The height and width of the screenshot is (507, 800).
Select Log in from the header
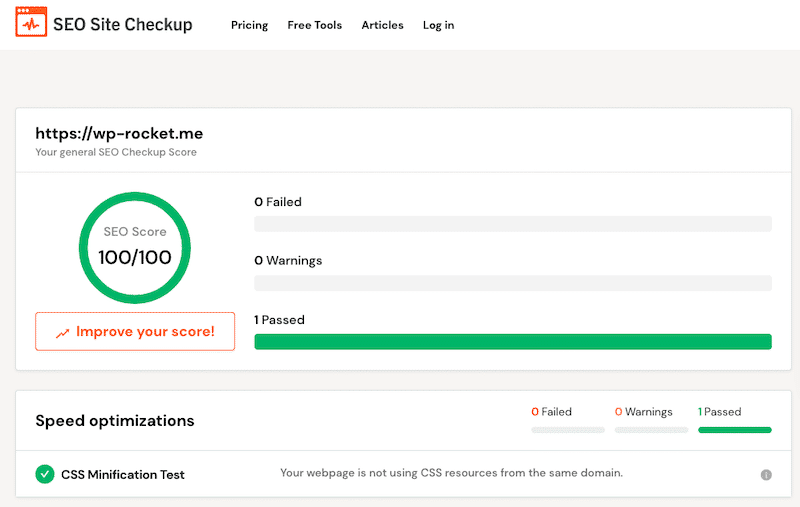tap(438, 25)
